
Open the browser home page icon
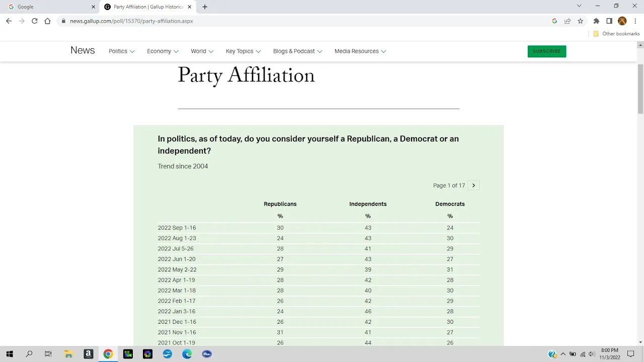[47, 21]
